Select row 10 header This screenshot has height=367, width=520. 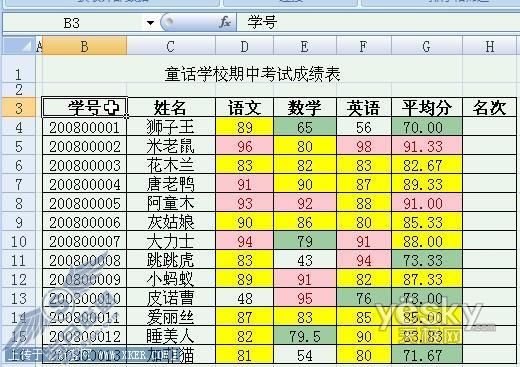pyautogui.click(x=19, y=241)
